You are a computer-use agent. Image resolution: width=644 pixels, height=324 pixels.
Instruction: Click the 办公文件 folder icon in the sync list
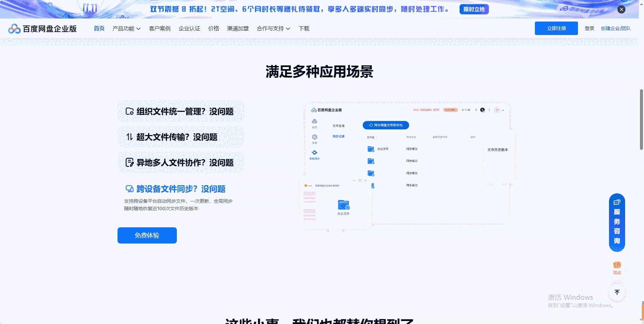click(371, 149)
